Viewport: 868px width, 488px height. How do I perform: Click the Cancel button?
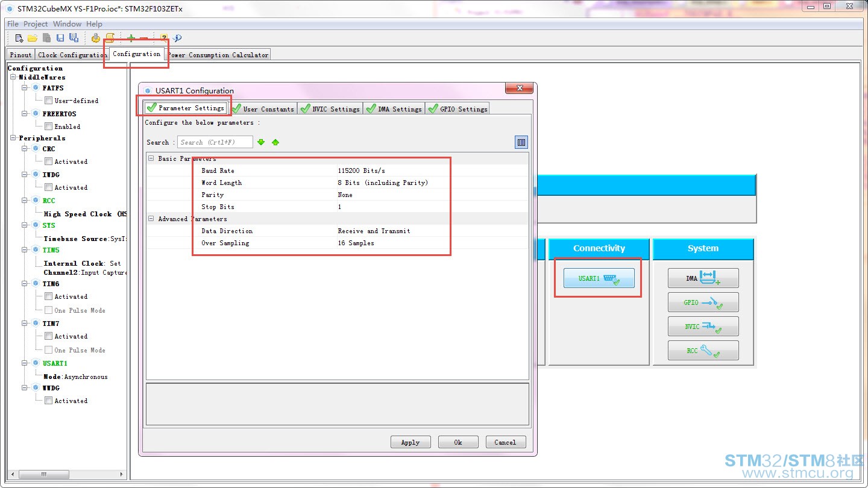point(506,442)
